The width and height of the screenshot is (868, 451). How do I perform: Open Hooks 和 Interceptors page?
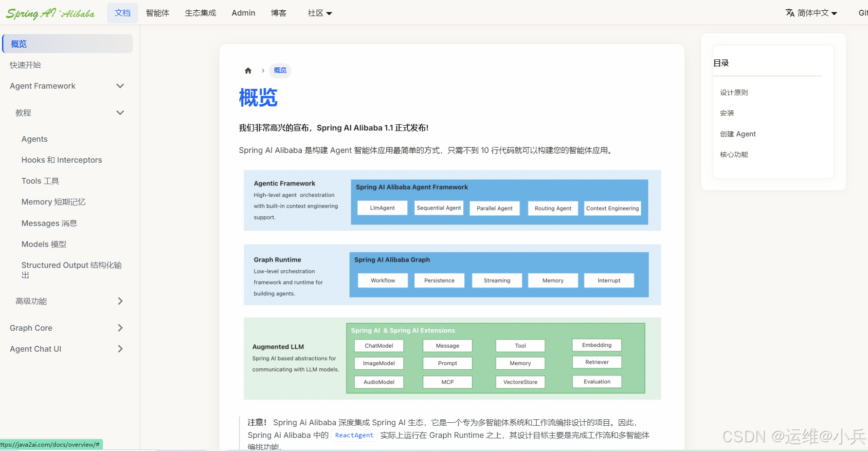[x=62, y=160]
